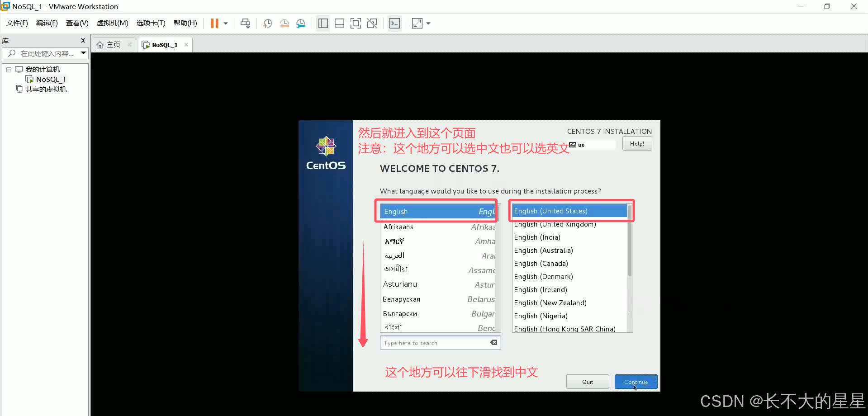Open the 虚拟机(M) menu
The width and height of the screenshot is (868, 416).
pos(113,23)
